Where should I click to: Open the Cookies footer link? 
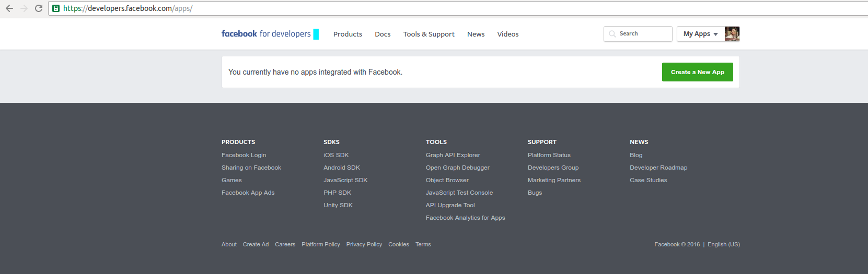[398, 244]
